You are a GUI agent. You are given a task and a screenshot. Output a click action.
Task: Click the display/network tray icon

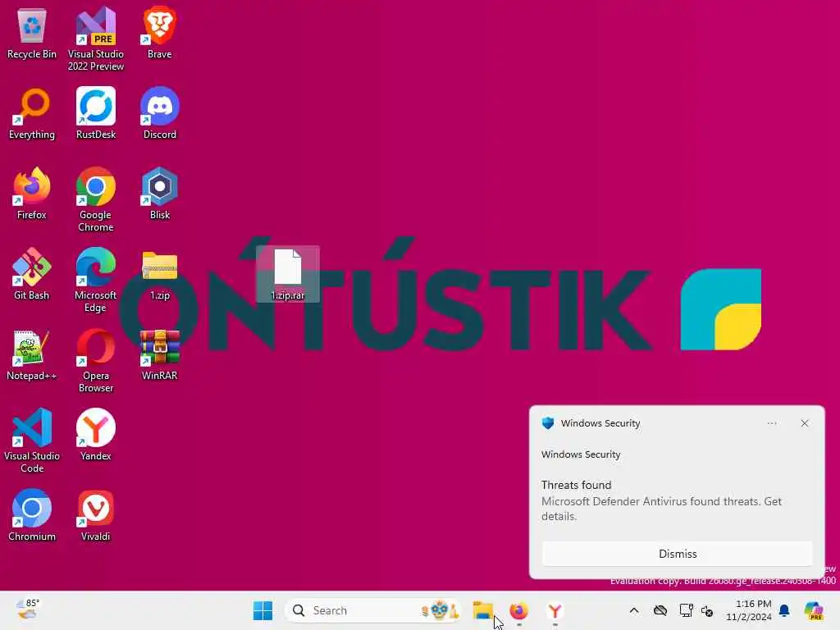click(686, 610)
